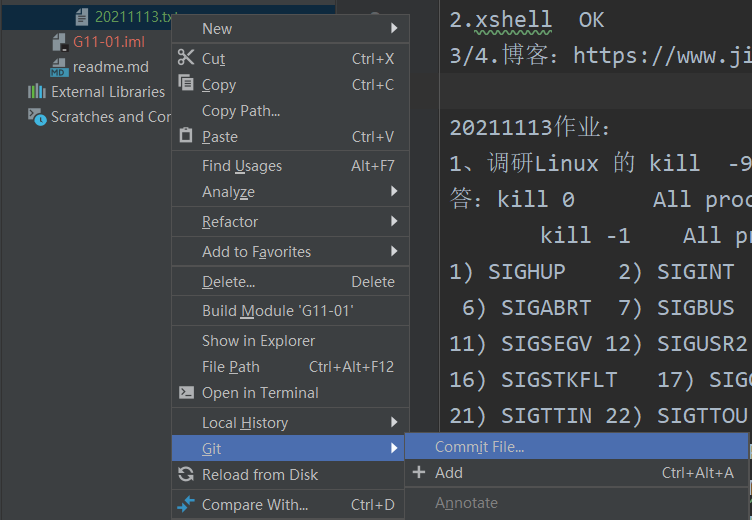Expand the New submenu arrow
The width and height of the screenshot is (752, 520).
(x=394, y=28)
